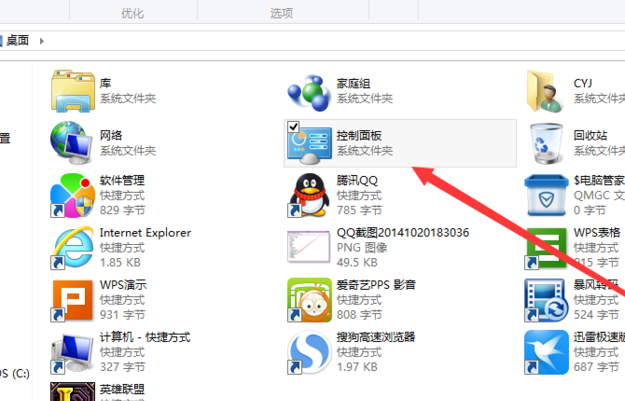The width and height of the screenshot is (625, 401).
Task: Open the 控制面板 control panel icon
Action: point(309,145)
